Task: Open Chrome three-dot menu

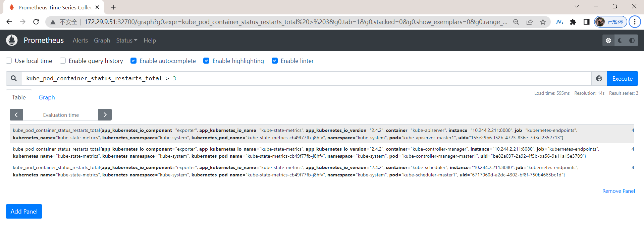Action: pyautogui.click(x=635, y=22)
